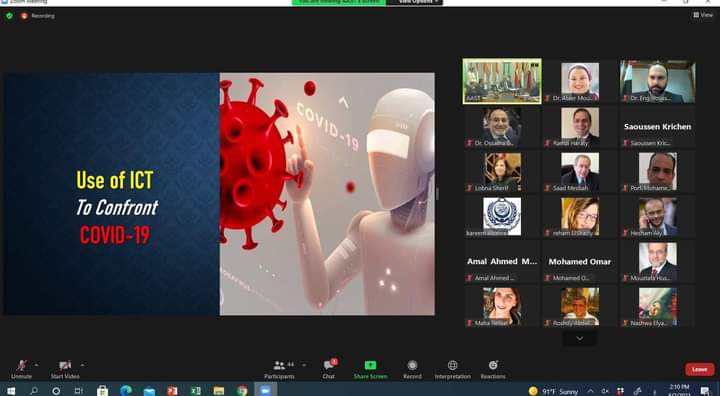Open Google Chrome from the taskbar
Viewport: 720px width, 396px height.
(242, 390)
